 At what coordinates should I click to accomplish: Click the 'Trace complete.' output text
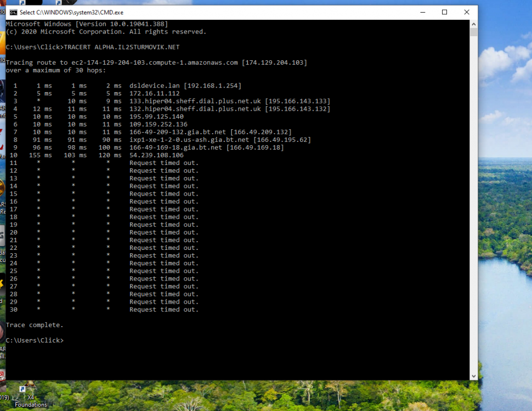(34, 324)
